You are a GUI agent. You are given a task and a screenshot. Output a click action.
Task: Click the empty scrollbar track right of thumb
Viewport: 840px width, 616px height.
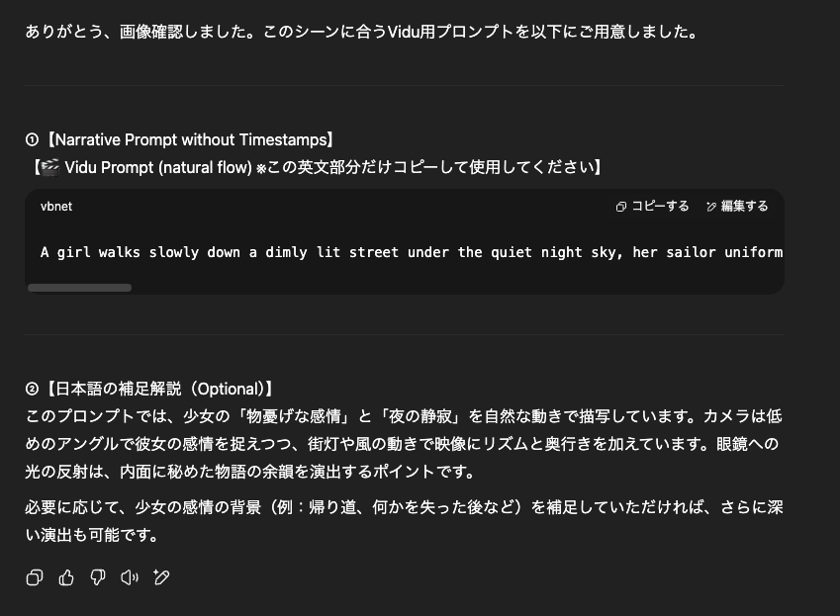(x=456, y=288)
